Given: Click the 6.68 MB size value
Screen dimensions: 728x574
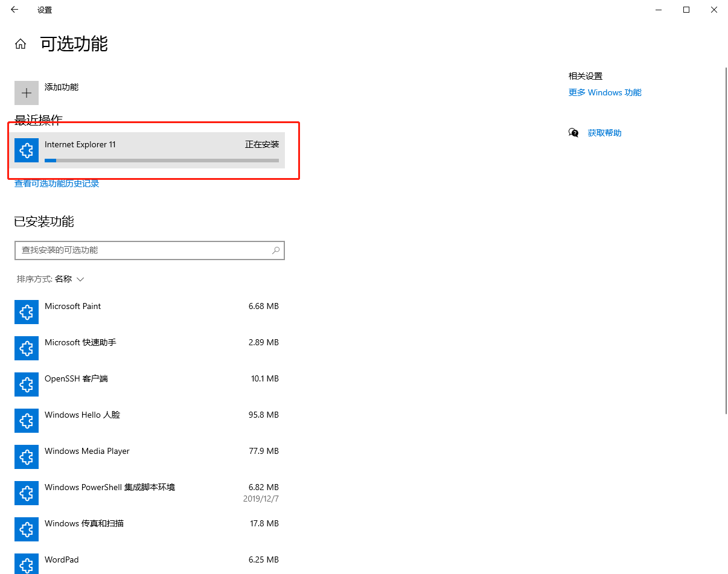Looking at the screenshot, I should tap(264, 306).
